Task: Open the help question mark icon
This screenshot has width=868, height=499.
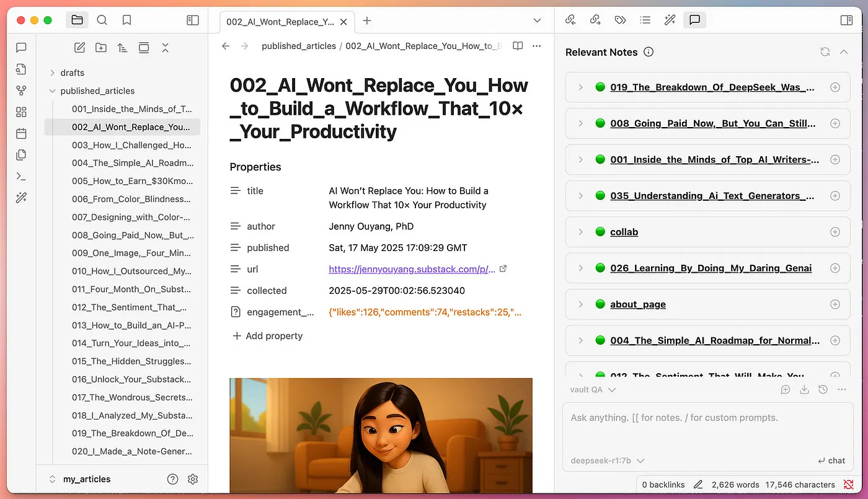Action: (x=173, y=479)
